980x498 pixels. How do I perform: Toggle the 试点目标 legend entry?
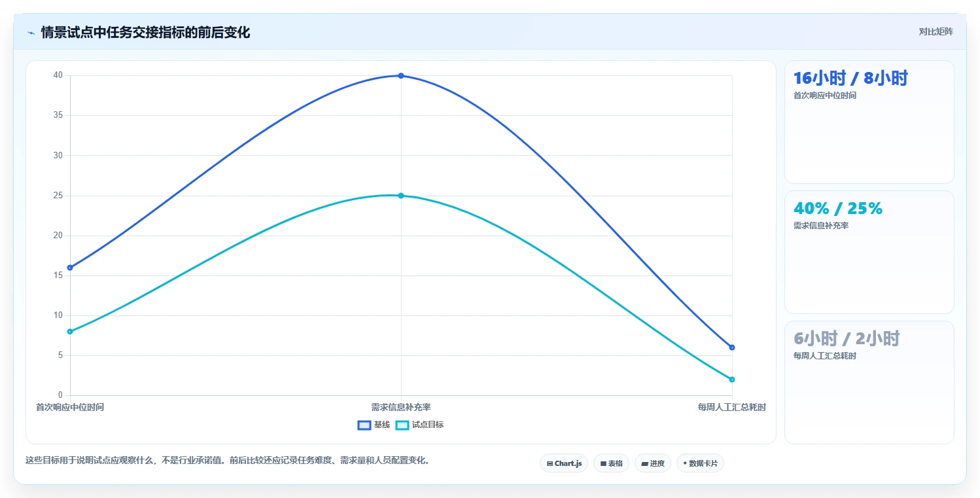click(x=419, y=425)
